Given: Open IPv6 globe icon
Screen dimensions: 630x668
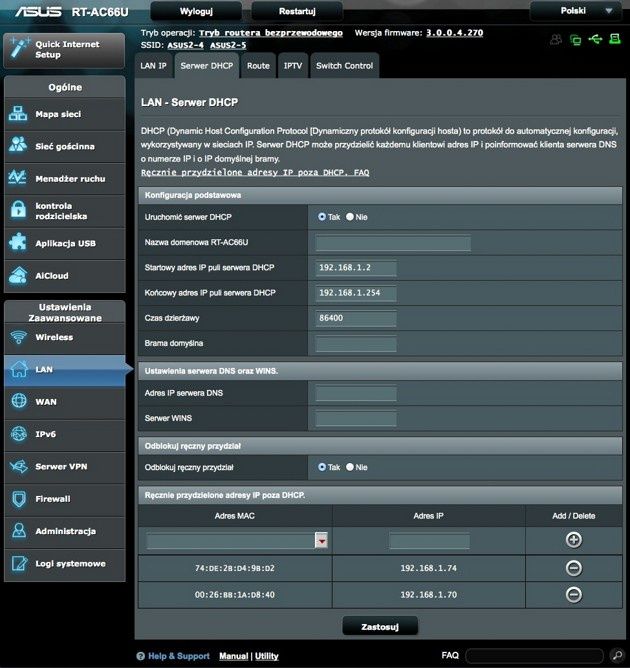Looking at the screenshot, I should [x=19, y=434].
